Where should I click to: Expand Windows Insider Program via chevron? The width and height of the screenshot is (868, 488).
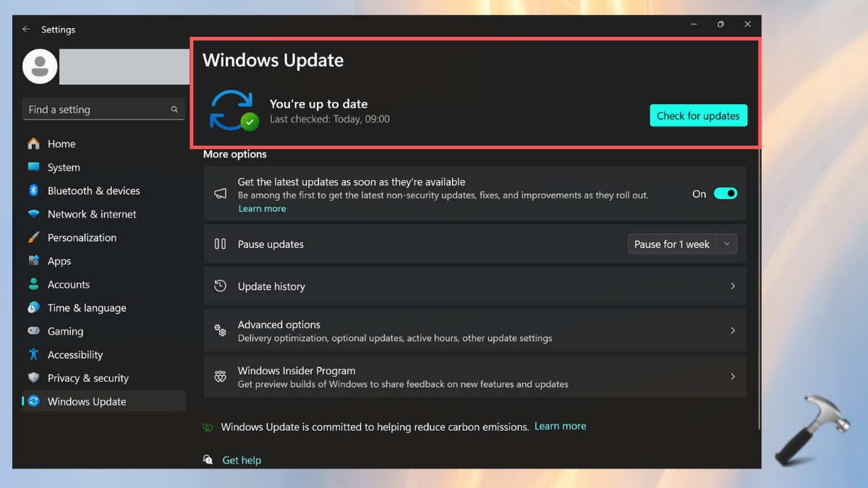point(733,377)
